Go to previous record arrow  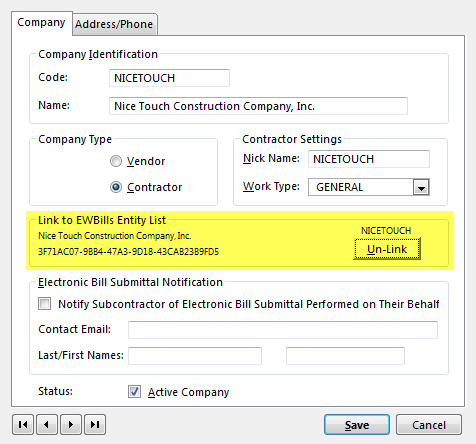(x=47, y=424)
